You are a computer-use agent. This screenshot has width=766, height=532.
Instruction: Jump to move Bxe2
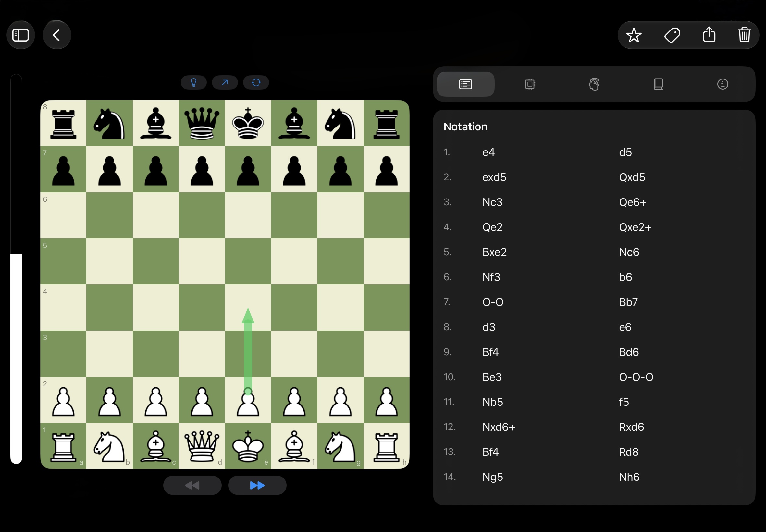coord(495,252)
